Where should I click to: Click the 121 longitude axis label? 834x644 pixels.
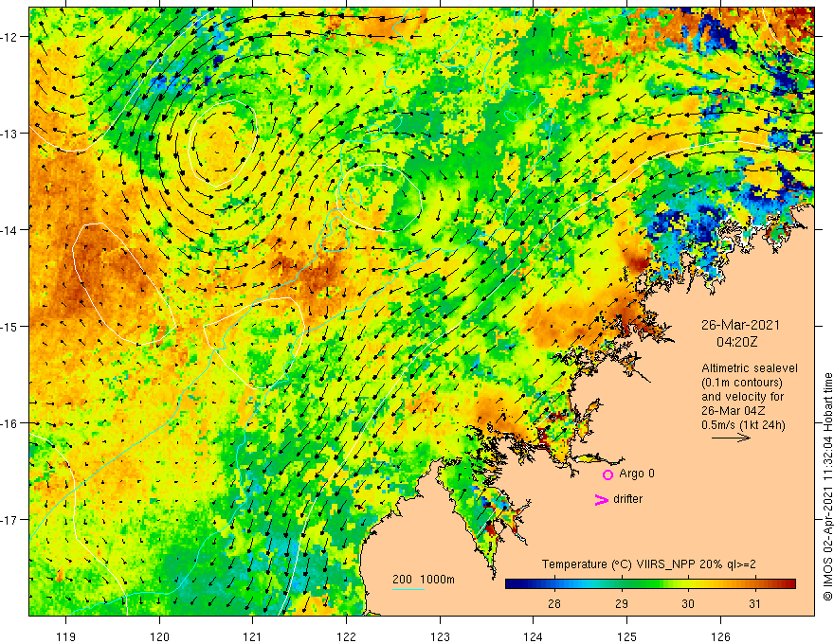click(253, 636)
